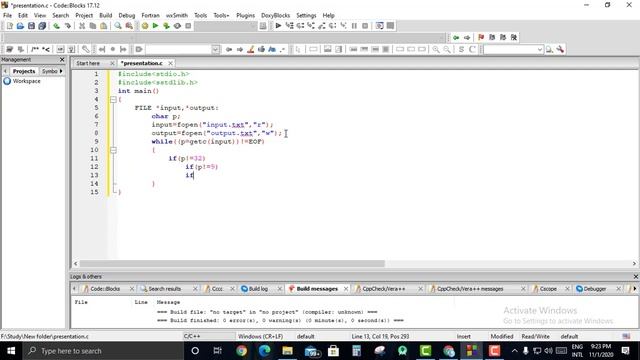Open the Plugins menu
The image size is (640, 360).
point(245,15)
